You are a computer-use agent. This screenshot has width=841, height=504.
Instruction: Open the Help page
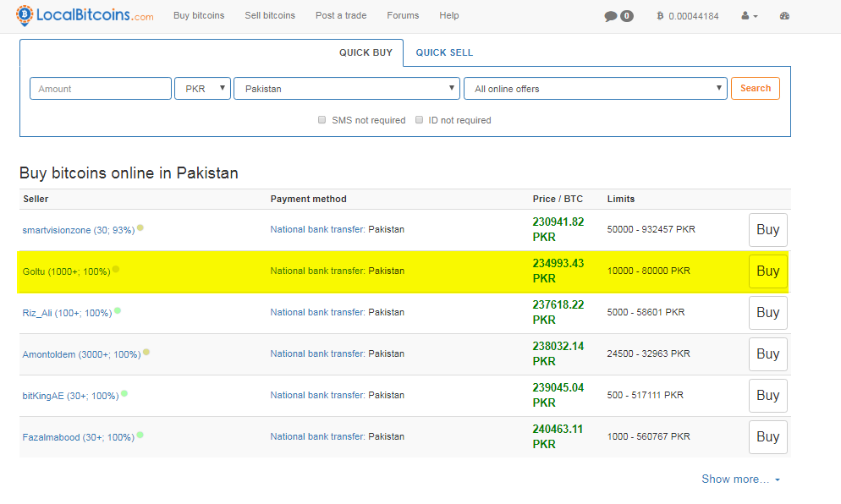point(449,15)
